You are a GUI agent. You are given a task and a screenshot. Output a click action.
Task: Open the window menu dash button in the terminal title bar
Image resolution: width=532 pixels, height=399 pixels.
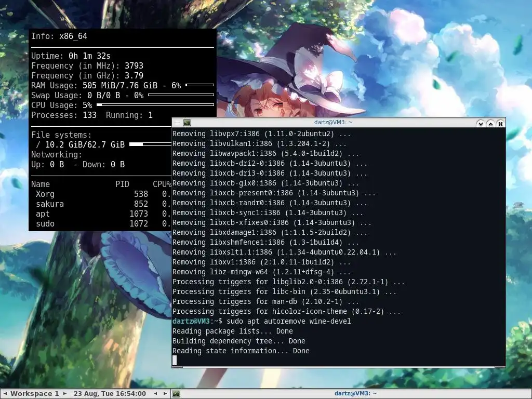(x=177, y=123)
